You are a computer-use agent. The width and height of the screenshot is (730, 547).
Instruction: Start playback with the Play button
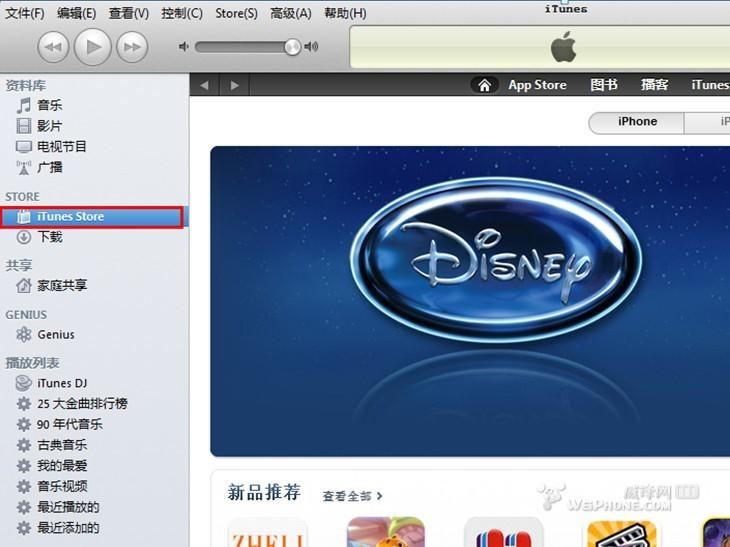[x=93, y=47]
